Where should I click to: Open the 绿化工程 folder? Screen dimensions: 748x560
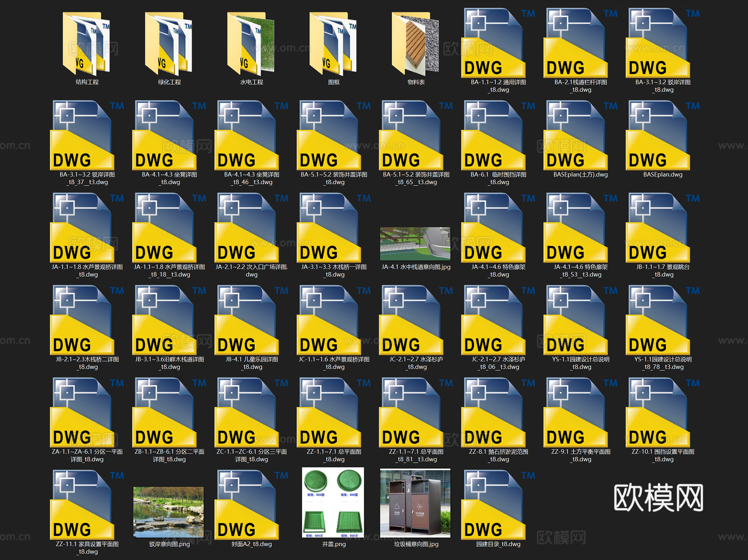click(169, 43)
